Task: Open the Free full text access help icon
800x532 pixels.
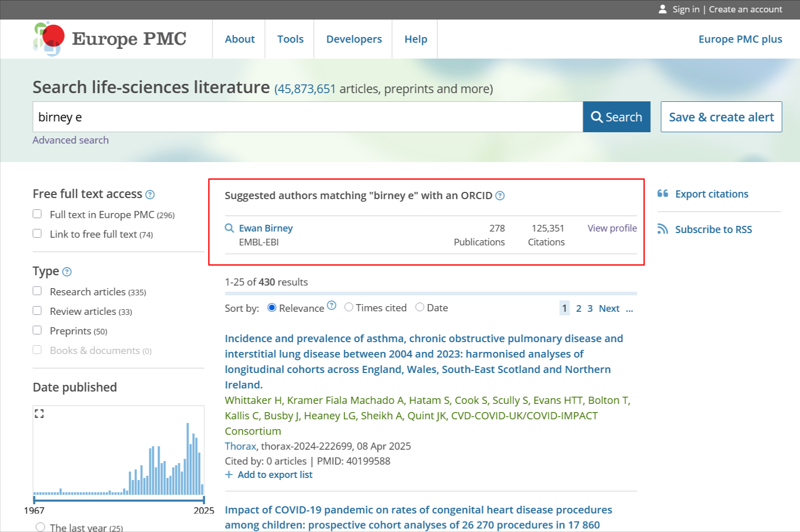Action: (150, 194)
